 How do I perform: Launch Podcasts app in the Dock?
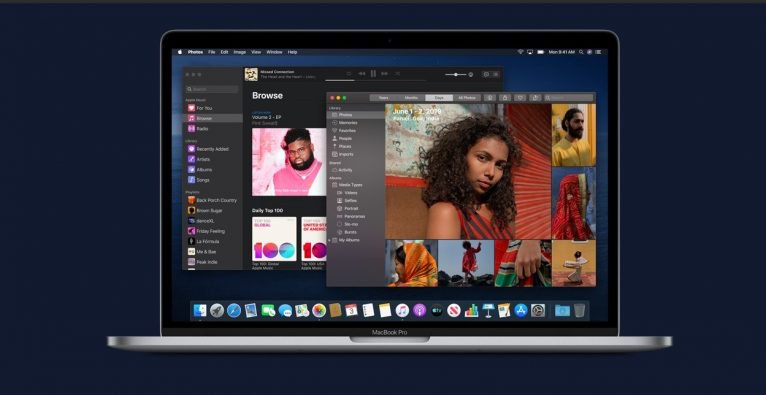point(419,310)
